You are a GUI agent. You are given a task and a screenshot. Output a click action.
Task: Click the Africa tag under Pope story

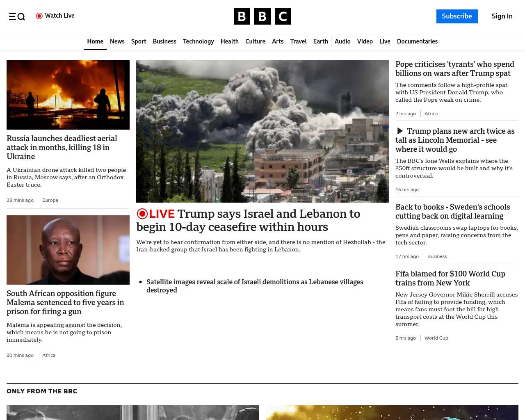431,114
